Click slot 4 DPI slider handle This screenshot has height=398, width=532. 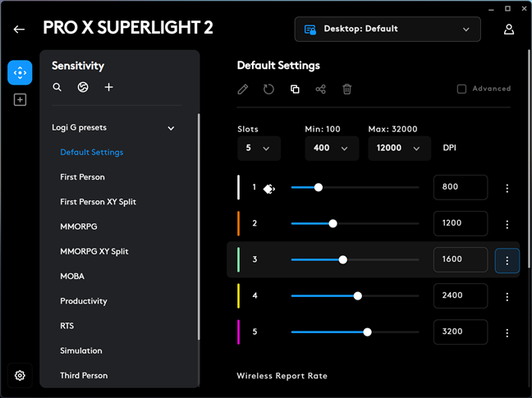coord(358,296)
